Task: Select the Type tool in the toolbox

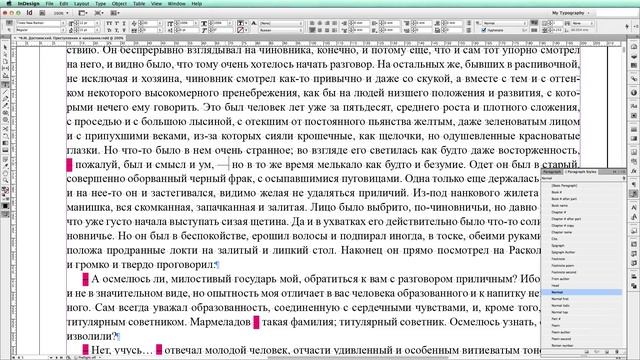Action: 5,85
